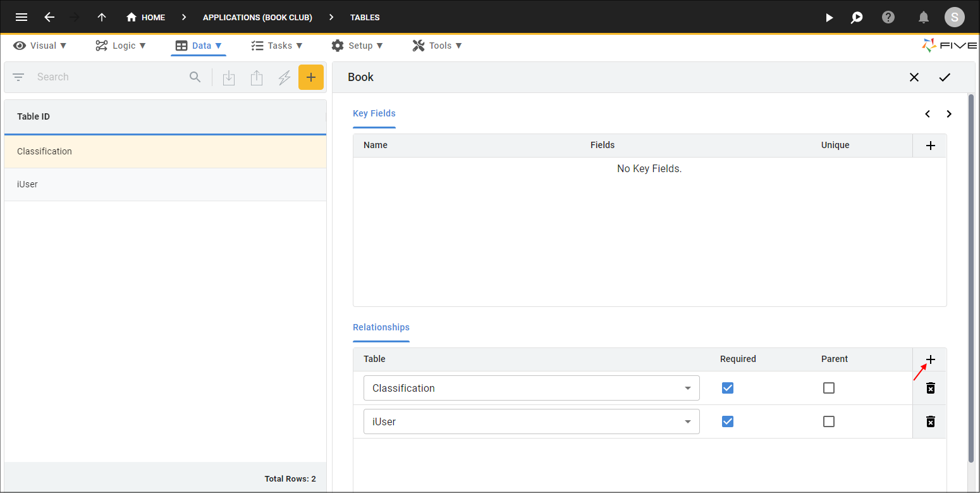Viewport: 980px width, 493px height.
Task: Open the Tasks menu
Action: (x=277, y=46)
